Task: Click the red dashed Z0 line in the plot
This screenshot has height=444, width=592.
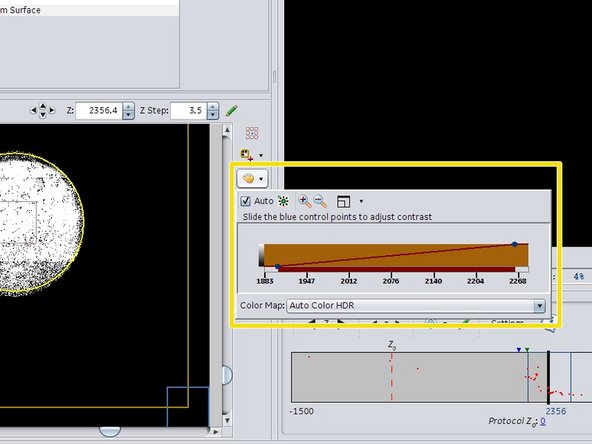Action: pos(392,376)
